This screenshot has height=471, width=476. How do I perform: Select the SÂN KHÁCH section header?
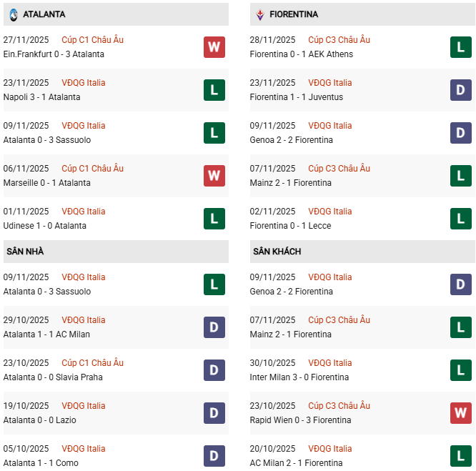(277, 252)
